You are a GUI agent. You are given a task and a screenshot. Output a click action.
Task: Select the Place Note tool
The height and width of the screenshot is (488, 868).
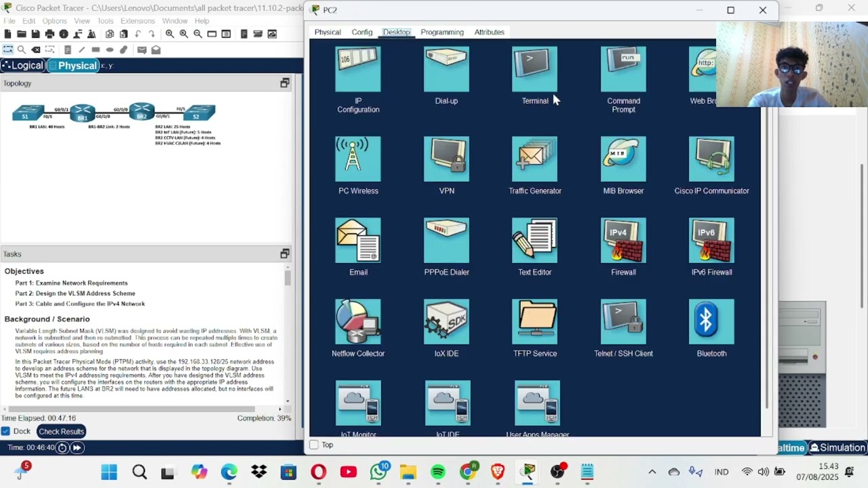68,49
